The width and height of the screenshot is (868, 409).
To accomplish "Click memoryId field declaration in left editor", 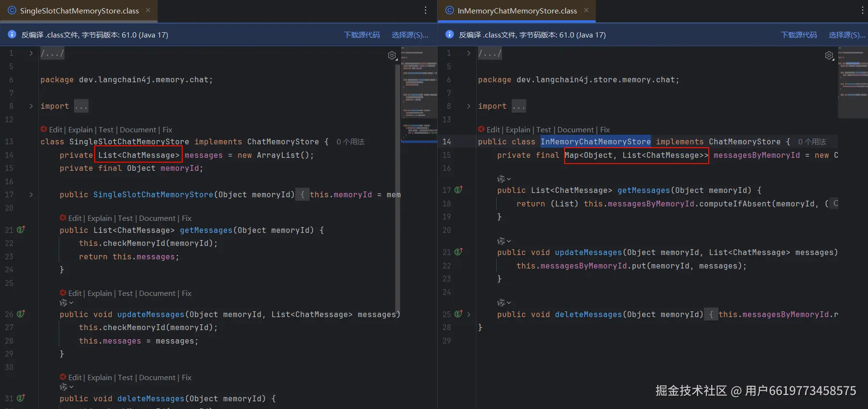I will click(x=179, y=168).
